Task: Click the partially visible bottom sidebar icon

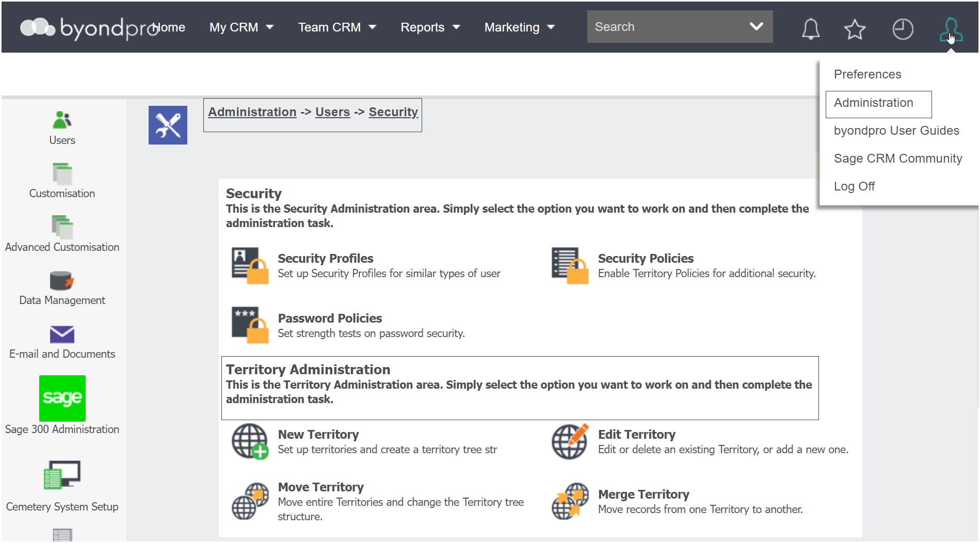Action: tap(62, 535)
